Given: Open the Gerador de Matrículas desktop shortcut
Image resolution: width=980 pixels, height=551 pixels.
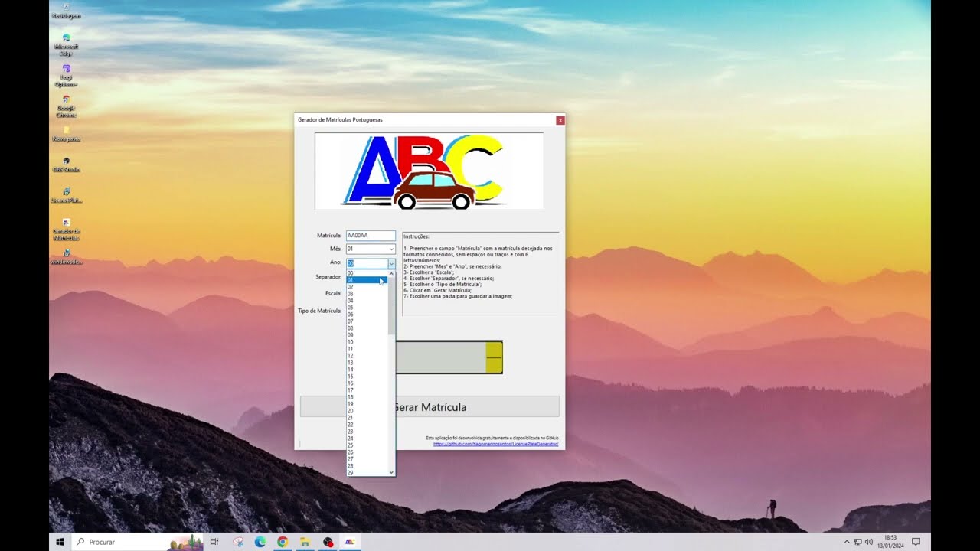Looking at the screenshot, I should click(x=67, y=229).
